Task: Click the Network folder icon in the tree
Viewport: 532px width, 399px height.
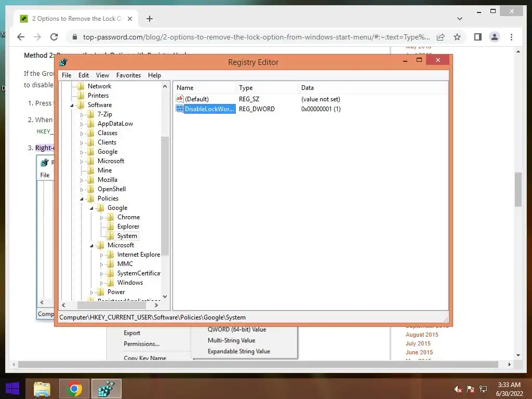Action: [x=81, y=86]
